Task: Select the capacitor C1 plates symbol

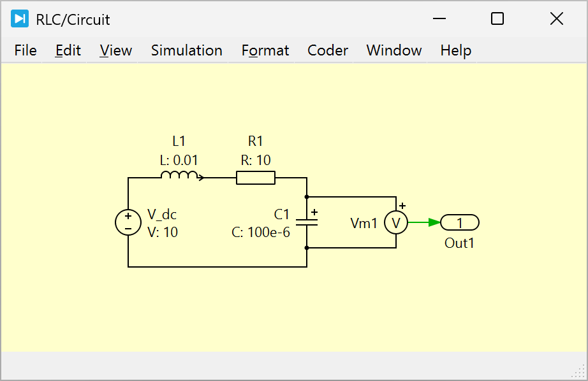Action: coord(307,222)
